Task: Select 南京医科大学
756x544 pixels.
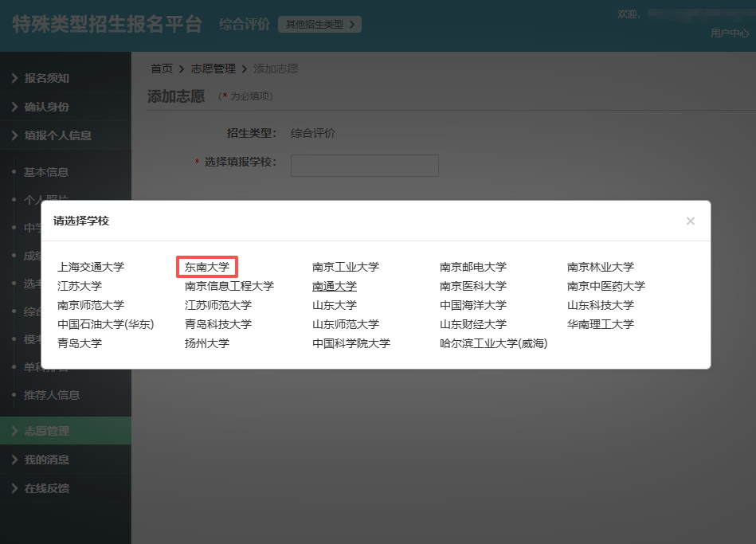Action: click(x=473, y=286)
